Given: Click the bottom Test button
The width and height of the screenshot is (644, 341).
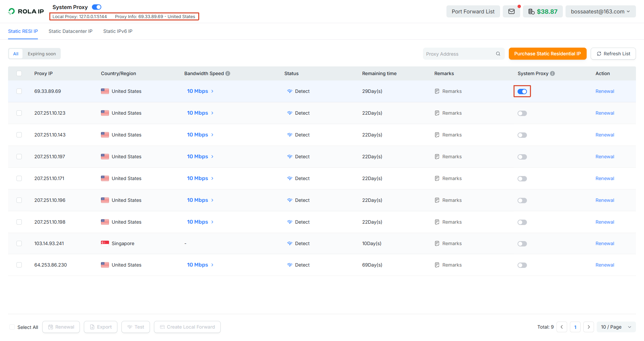Looking at the screenshot, I should [x=136, y=327].
